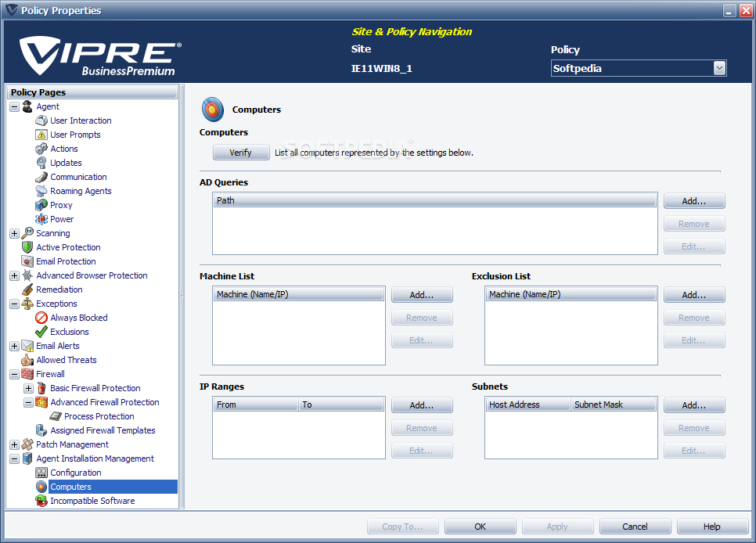Click the Computers target icon in tree
The width and height of the screenshot is (756, 543).
pos(41,487)
